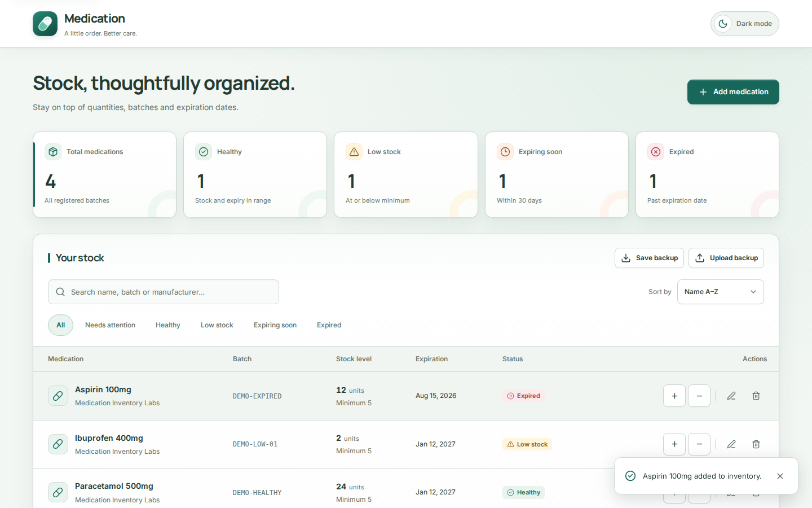This screenshot has height=508, width=812.
Task: Select the Needs attention filter
Action: [x=110, y=325]
